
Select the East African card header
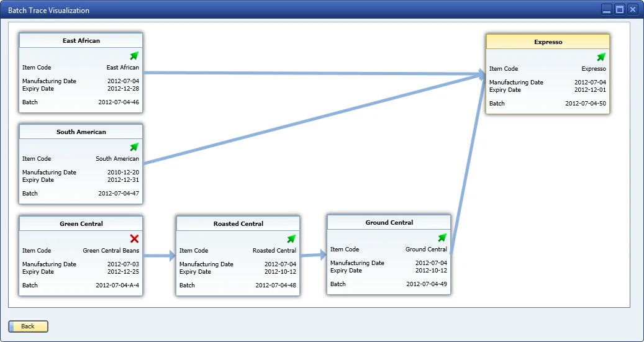[x=81, y=40]
